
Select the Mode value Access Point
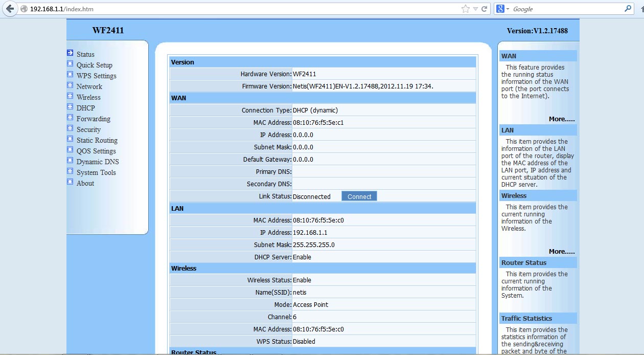pos(311,304)
